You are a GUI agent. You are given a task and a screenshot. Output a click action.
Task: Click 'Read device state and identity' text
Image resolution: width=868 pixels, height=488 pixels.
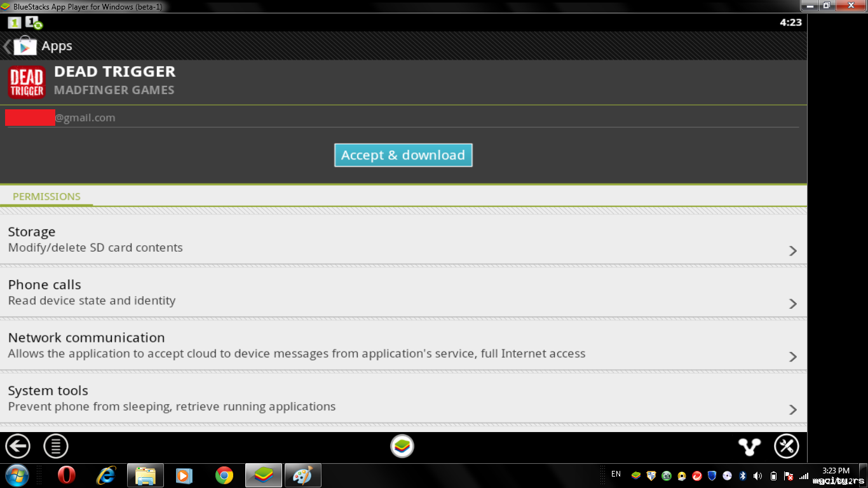(92, 301)
